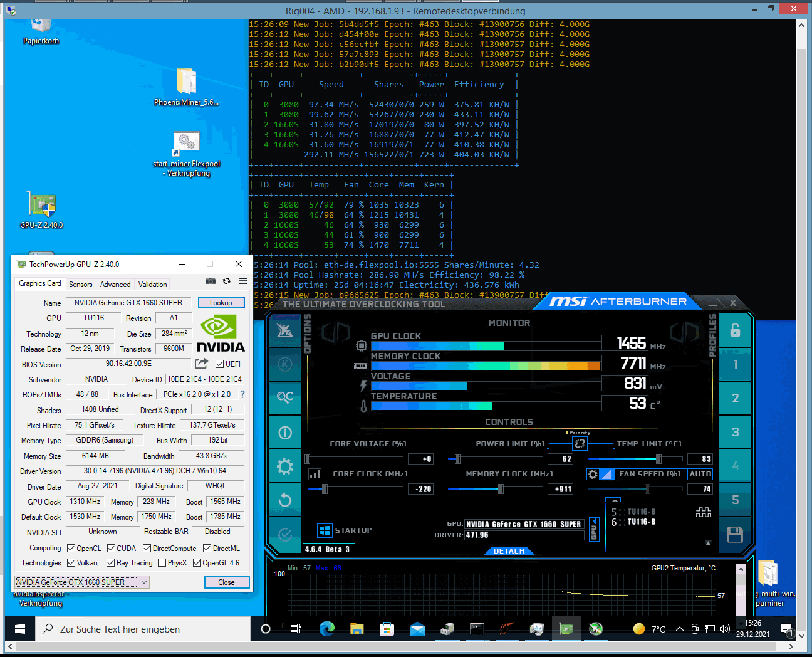Open the Afterburner information panel
This screenshot has width=812, height=657.
(x=285, y=433)
